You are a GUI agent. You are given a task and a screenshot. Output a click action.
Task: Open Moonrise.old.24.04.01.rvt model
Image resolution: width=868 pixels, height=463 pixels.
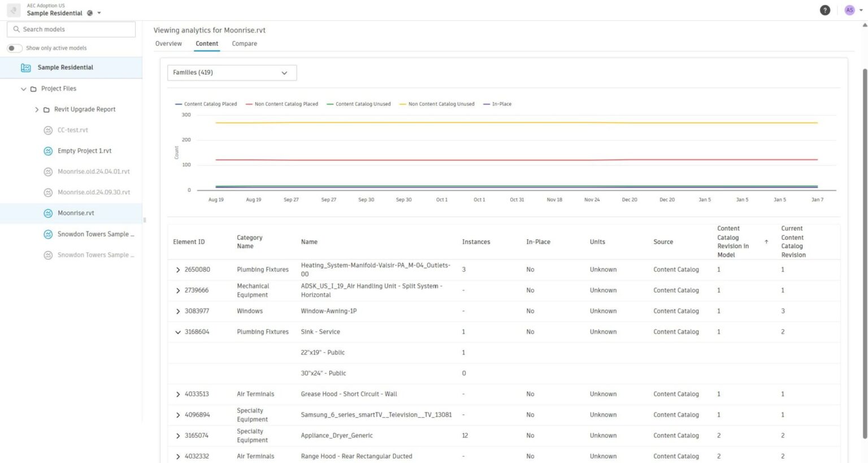(93, 172)
